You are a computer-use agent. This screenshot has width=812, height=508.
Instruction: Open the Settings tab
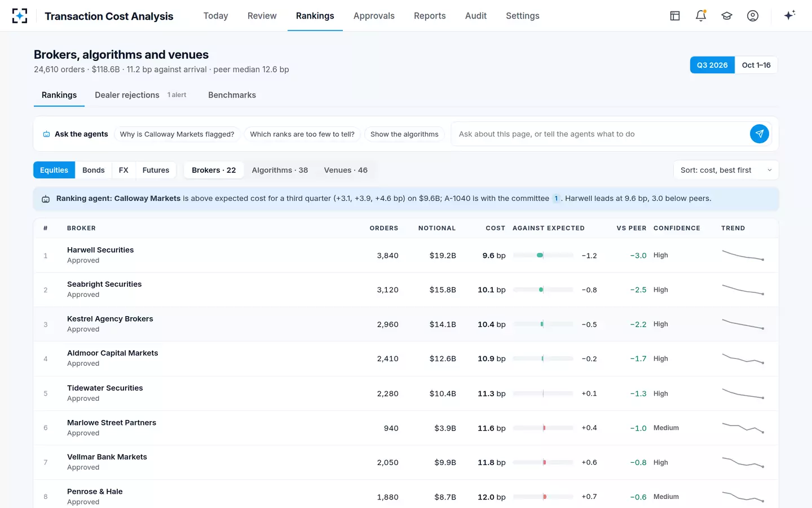coord(523,16)
